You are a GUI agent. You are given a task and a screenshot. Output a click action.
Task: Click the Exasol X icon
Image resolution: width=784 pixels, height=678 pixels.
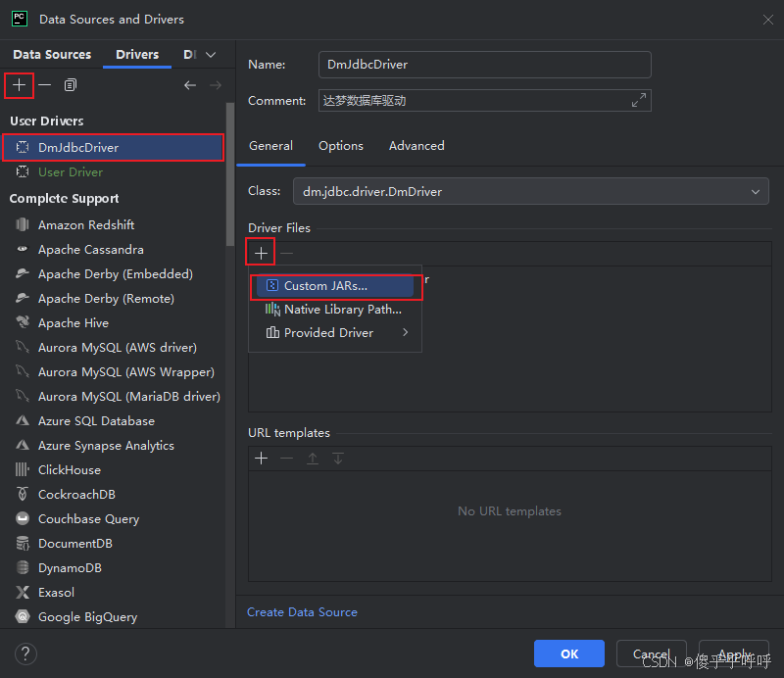23,592
